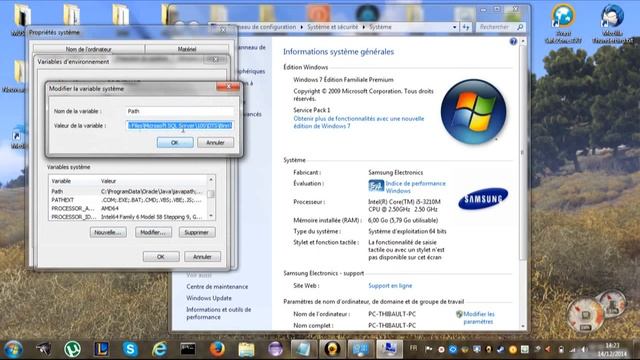Screen dimensions: 640x360
Task: Click the help question mark icon
Action: pyautogui.click(x=513, y=41)
